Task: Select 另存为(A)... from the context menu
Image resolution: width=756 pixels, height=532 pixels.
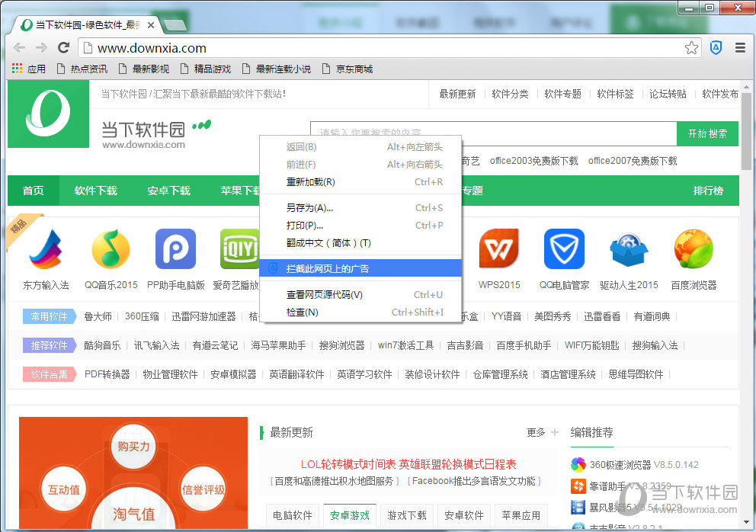Action: 360,208
